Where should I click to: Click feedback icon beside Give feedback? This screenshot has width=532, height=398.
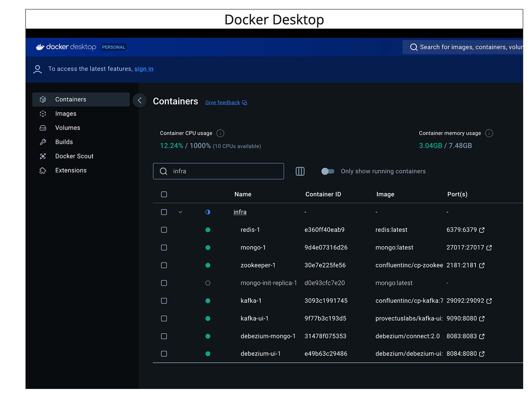(244, 103)
